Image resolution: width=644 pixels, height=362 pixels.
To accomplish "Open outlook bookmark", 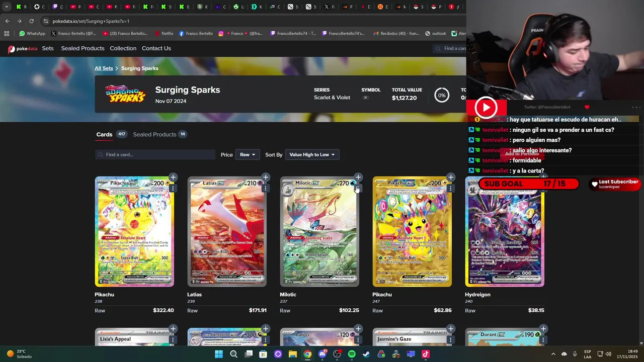I will pos(436,34).
